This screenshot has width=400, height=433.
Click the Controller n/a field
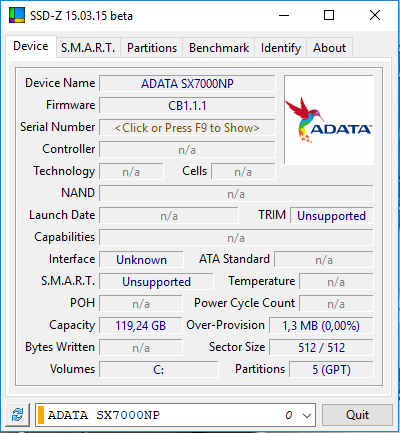(x=187, y=150)
